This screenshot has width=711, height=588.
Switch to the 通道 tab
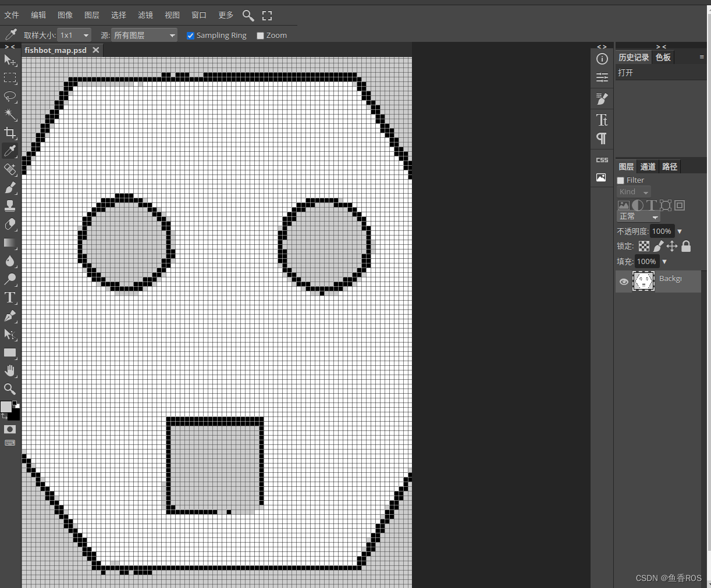(x=648, y=167)
